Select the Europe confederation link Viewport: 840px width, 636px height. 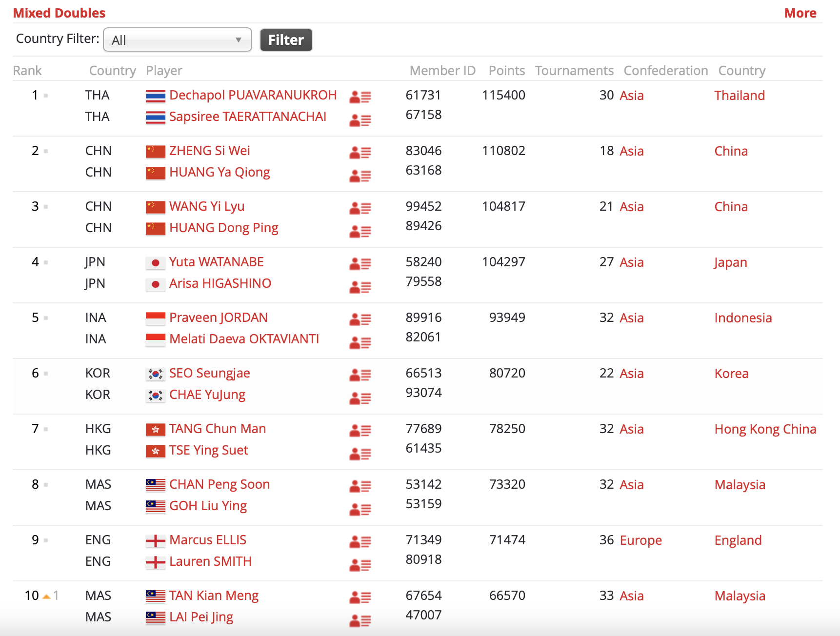click(x=640, y=540)
